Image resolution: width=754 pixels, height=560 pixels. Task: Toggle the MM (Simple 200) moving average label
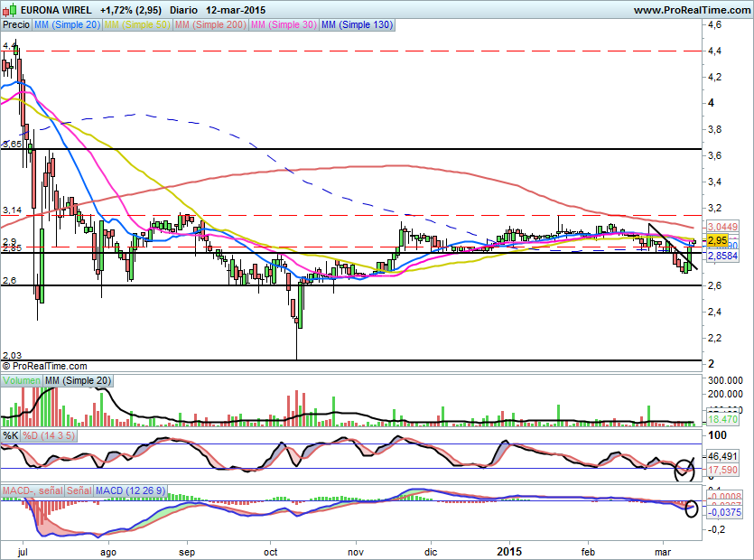[209, 25]
